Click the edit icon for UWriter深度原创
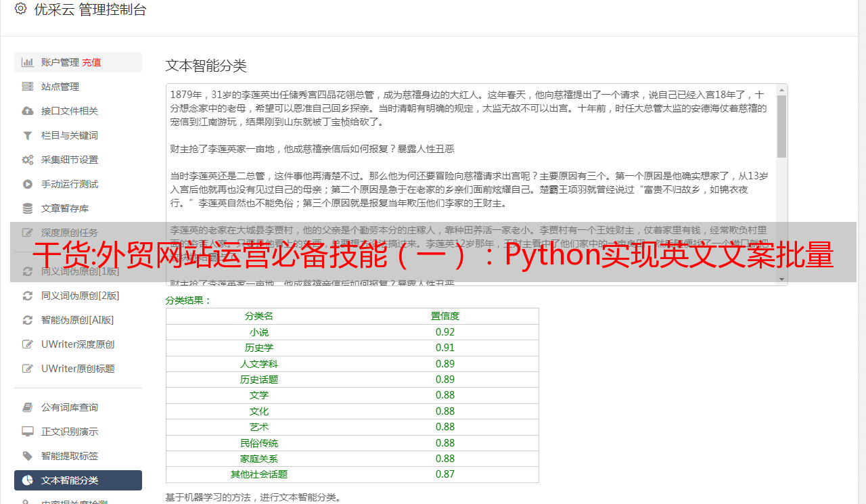The image size is (866, 504). click(28, 344)
